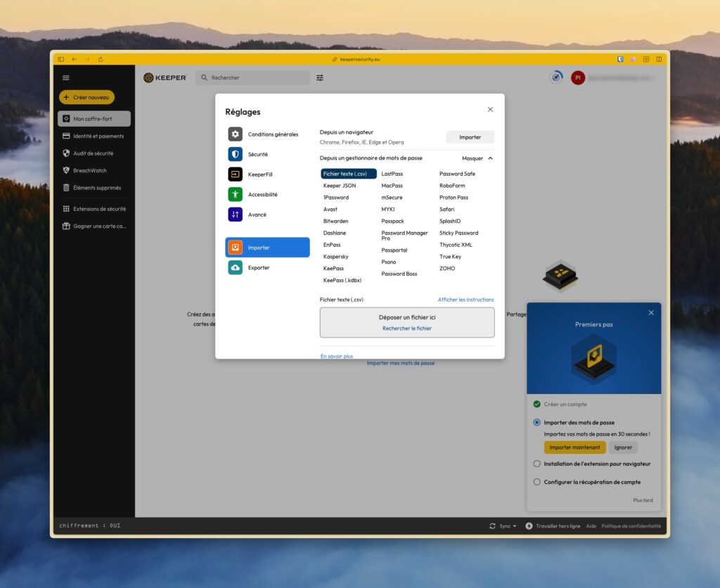Open the search filter sliders icon
The width and height of the screenshot is (720, 588).
pyautogui.click(x=320, y=77)
